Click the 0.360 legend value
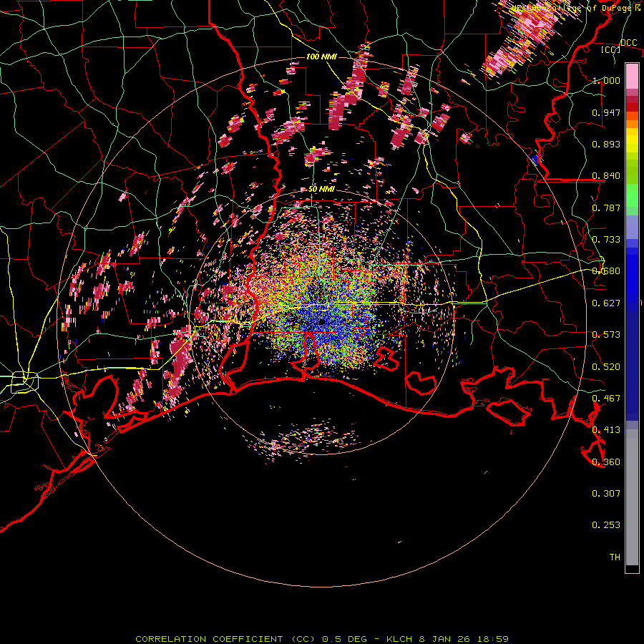The width and height of the screenshot is (644, 644). click(x=606, y=462)
